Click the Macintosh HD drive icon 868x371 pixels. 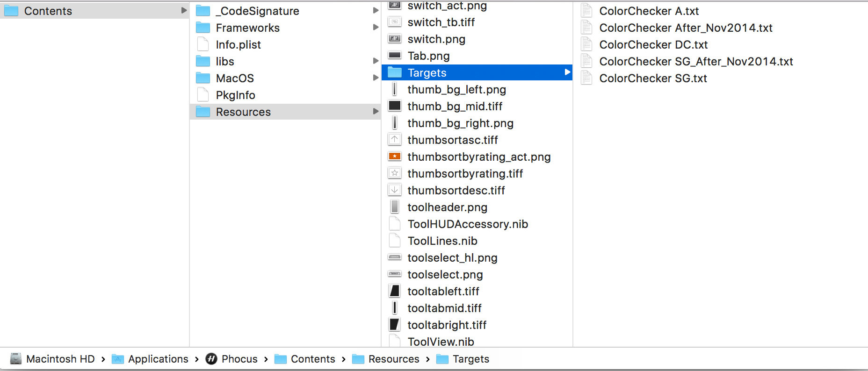[x=16, y=359]
